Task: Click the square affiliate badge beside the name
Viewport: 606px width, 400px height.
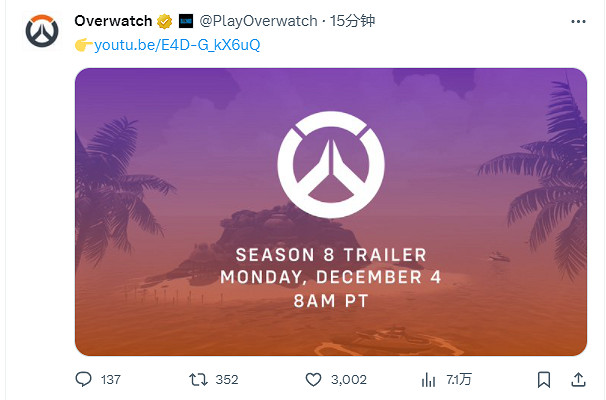Action: [x=186, y=20]
